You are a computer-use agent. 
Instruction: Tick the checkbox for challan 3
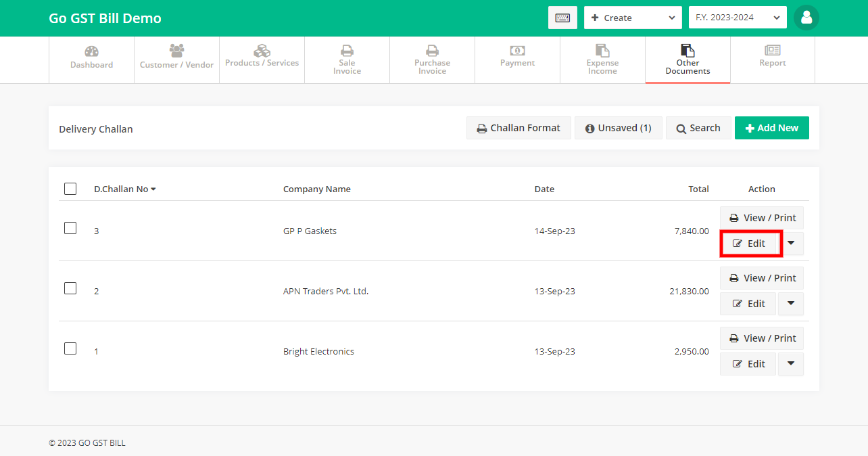click(70, 228)
